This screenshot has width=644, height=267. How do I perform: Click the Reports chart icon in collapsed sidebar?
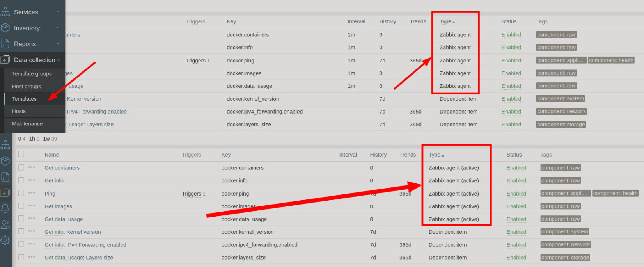click(5, 177)
